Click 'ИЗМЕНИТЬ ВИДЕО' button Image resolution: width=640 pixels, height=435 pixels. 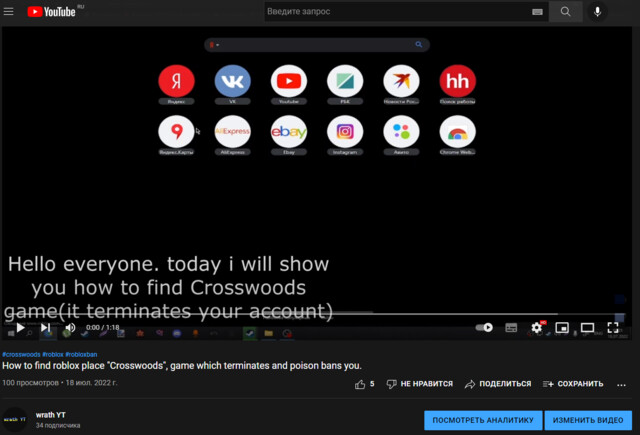(x=588, y=420)
